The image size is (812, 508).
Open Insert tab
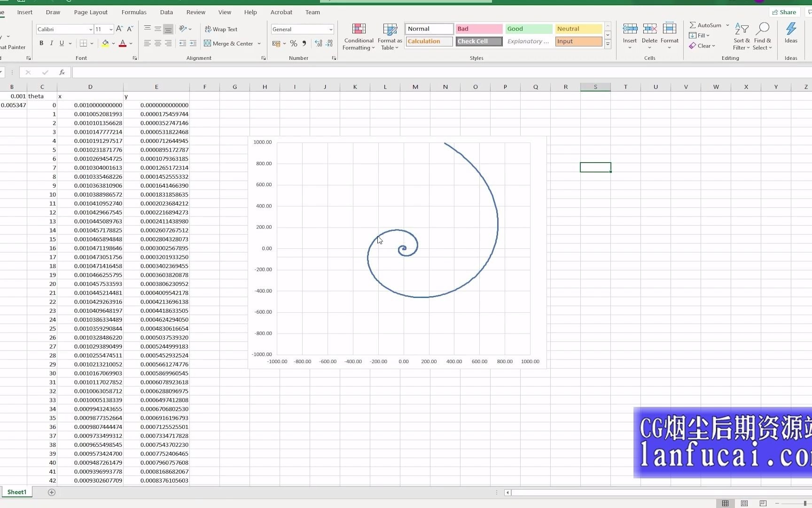(x=25, y=12)
